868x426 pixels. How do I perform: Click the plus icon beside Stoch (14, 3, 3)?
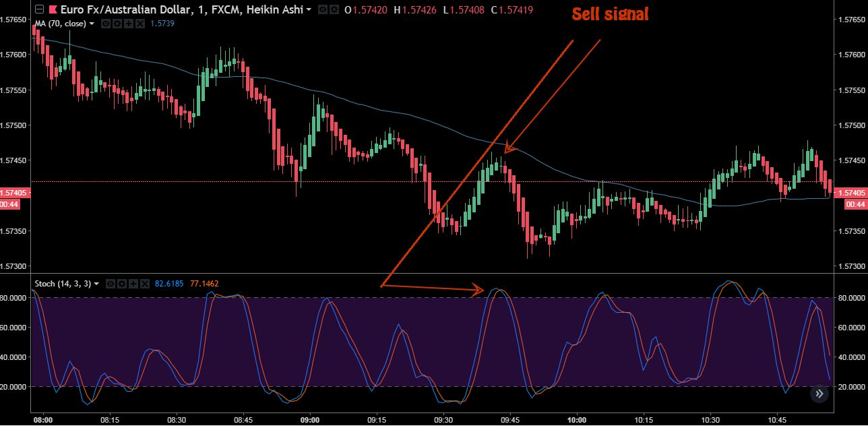(x=133, y=284)
